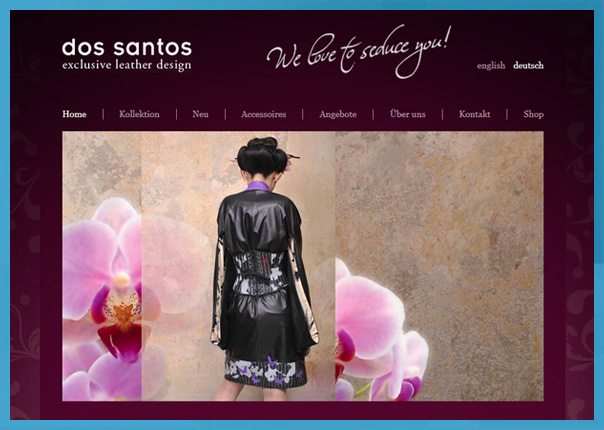Screen dimensions: 604x430
Task: Click the model's black hair bun
Action: pyautogui.click(x=263, y=156)
